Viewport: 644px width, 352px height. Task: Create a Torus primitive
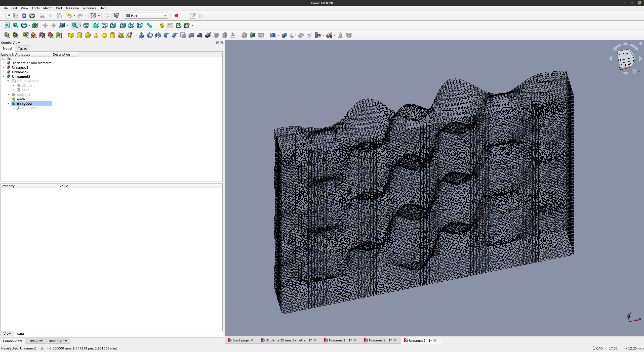tap(104, 35)
